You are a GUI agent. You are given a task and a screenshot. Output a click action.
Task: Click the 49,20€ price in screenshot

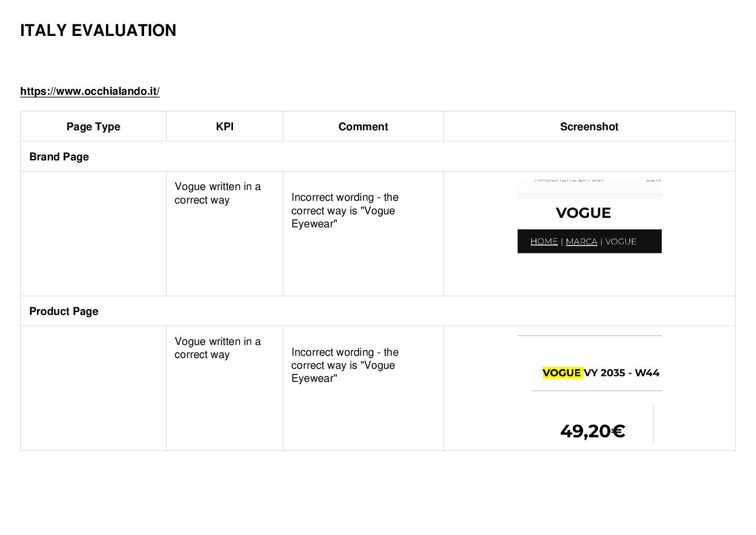(593, 431)
